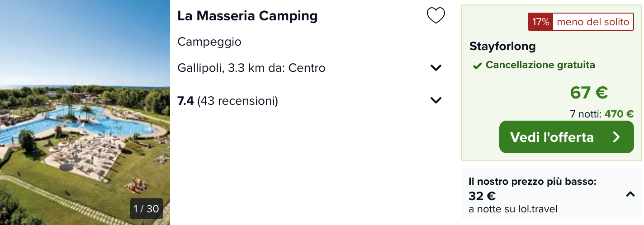Click the Campeggio accommodation type label
644x225 pixels.
[209, 42]
